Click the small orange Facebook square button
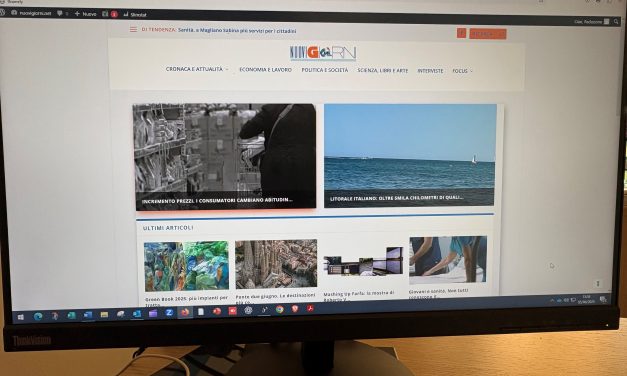 click(x=461, y=33)
